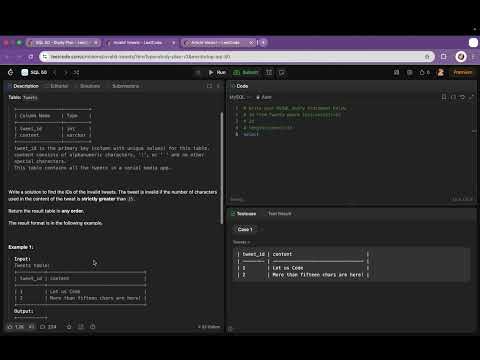Screen dimensions: 480x360
Task: Open the user profile avatar
Action: tap(440, 72)
